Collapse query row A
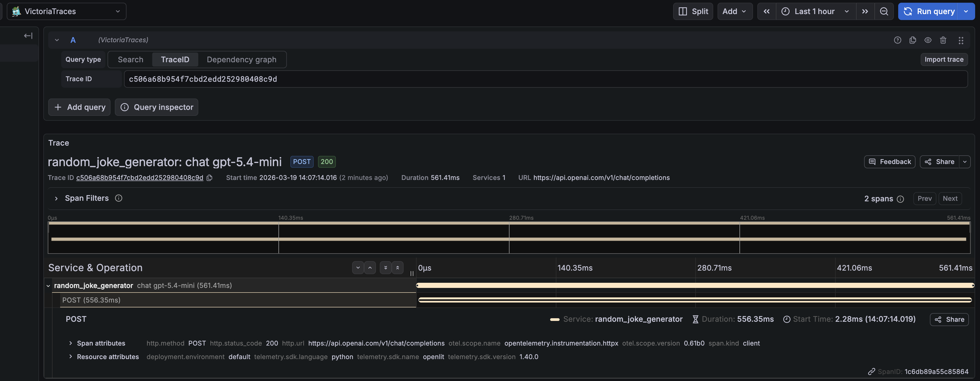This screenshot has height=381, width=980. click(x=57, y=40)
